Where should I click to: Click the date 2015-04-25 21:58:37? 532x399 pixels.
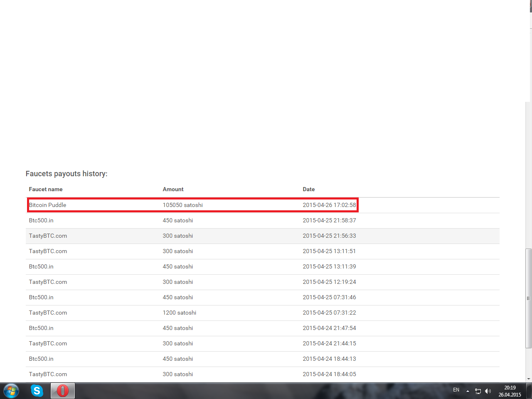pos(329,220)
